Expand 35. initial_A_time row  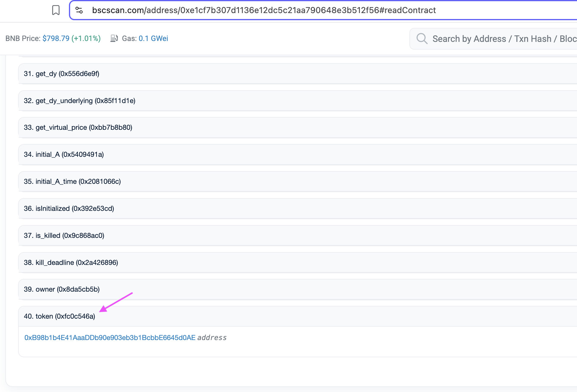[x=72, y=181]
